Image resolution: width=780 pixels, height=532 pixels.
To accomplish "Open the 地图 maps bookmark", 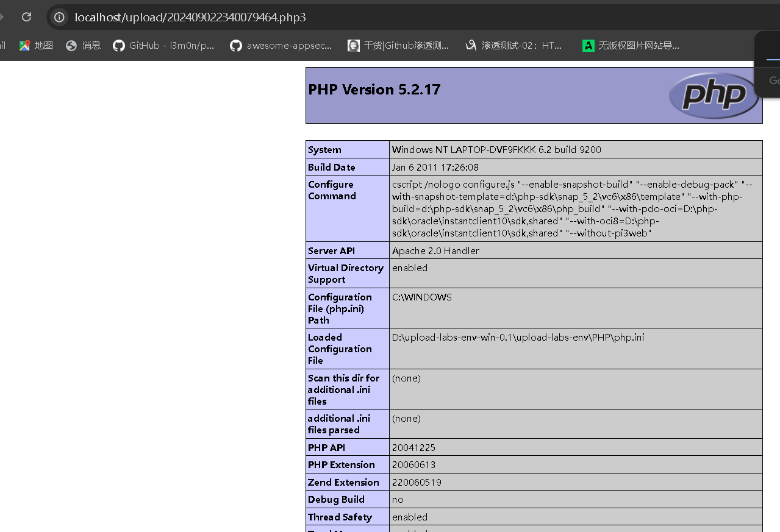I will (x=36, y=45).
